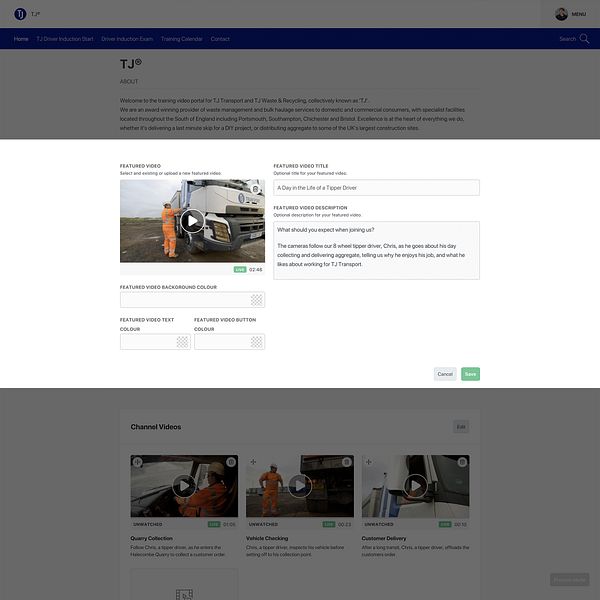This screenshot has height=600, width=600.
Task: Open the Training Calendar page
Action: coord(182,39)
